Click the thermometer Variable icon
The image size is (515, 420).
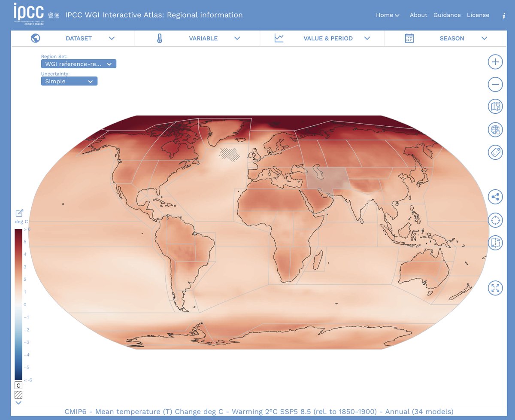click(160, 38)
